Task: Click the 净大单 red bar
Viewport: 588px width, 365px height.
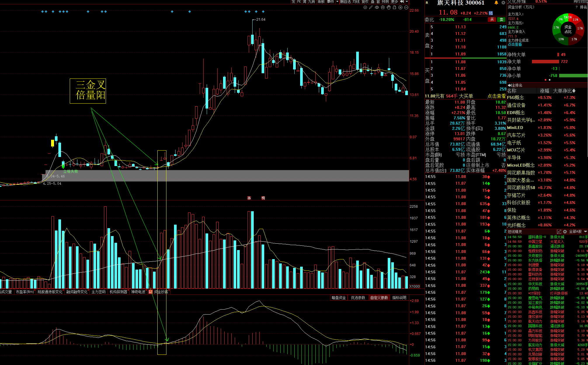Action: [x=545, y=62]
